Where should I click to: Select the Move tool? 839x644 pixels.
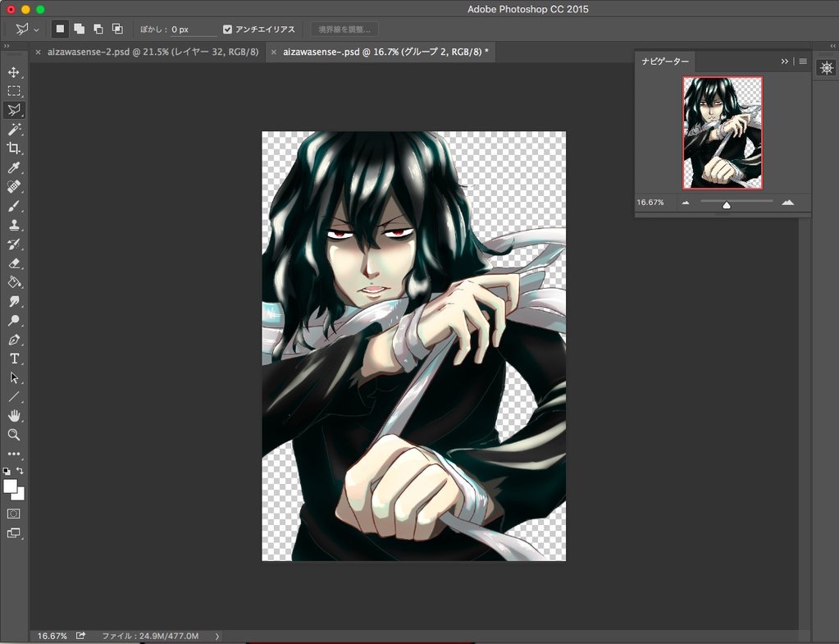pos(14,72)
